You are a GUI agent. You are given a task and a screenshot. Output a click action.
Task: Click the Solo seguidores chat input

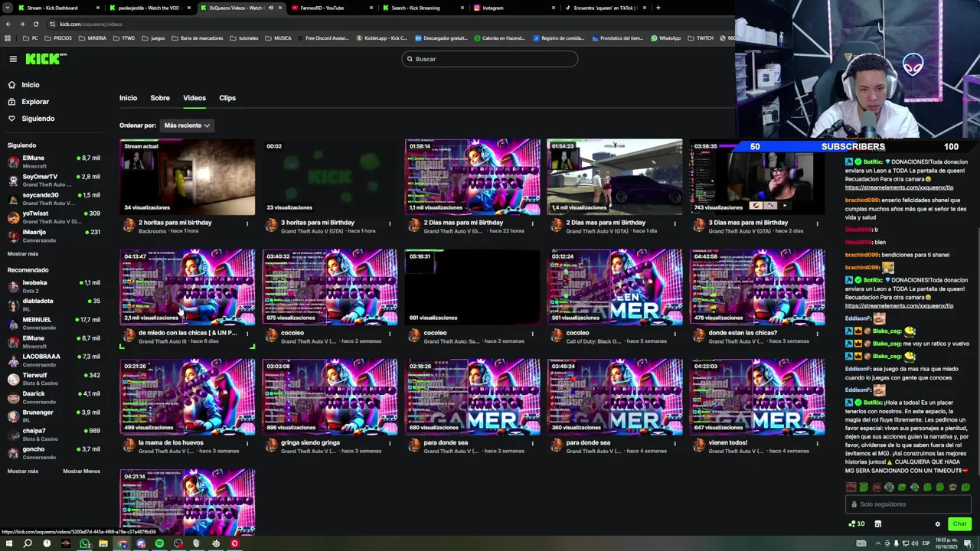pyautogui.click(x=908, y=504)
